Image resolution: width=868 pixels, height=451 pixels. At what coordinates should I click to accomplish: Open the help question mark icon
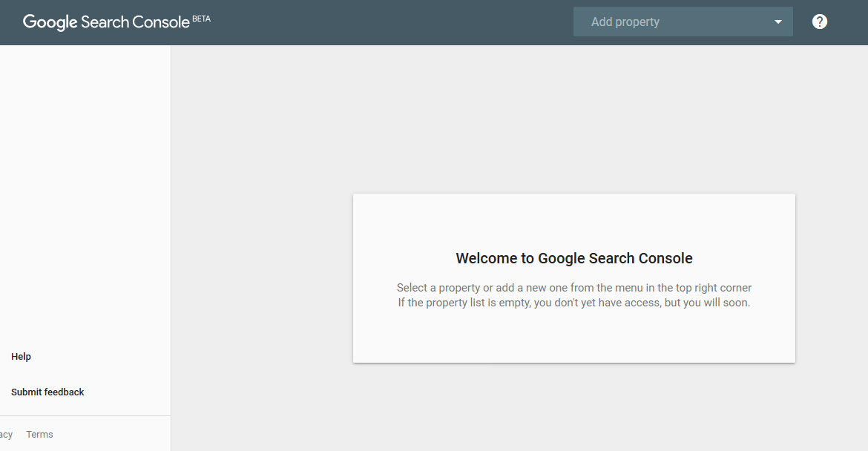pos(819,22)
